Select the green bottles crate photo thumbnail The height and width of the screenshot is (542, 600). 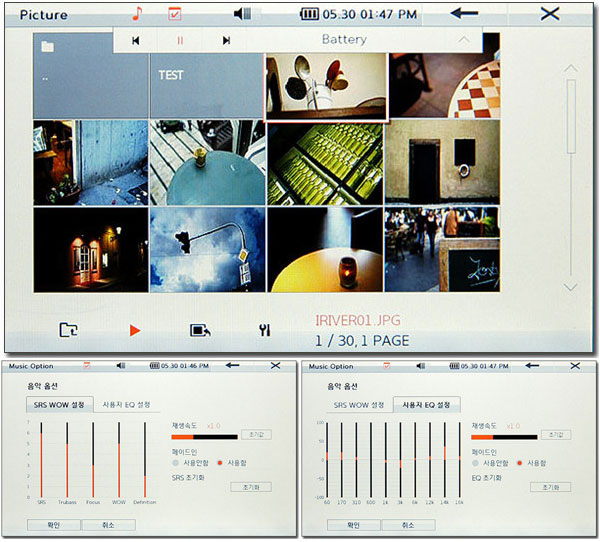[325, 163]
